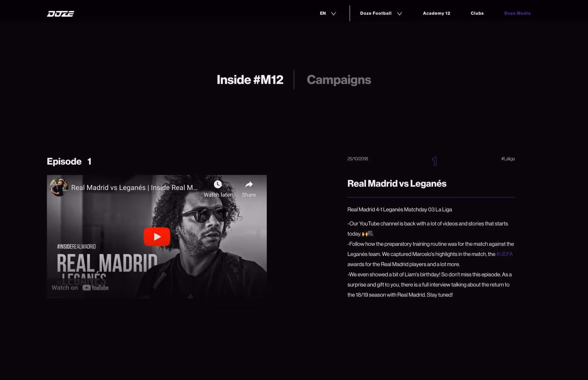Click the Episode 1 heading
The height and width of the screenshot is (380, 588).
click(69, 161)
